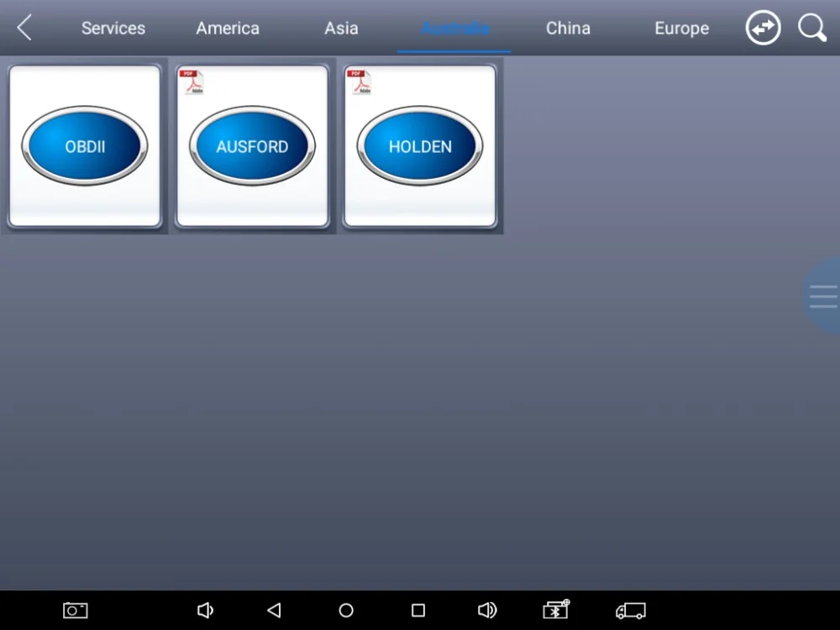
Task: Switch to the America tab
Action: click(227, 28)
